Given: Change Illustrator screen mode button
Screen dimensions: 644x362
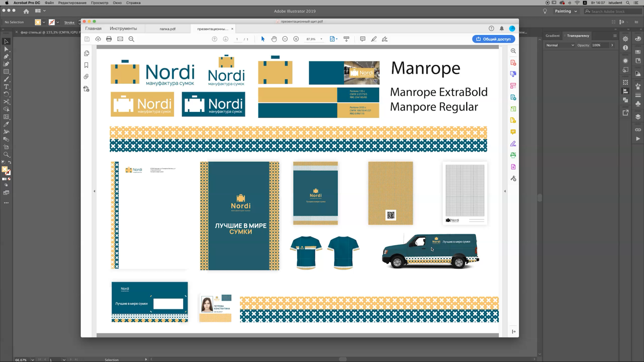Looking at the screenshot, I should click(6, 193).
